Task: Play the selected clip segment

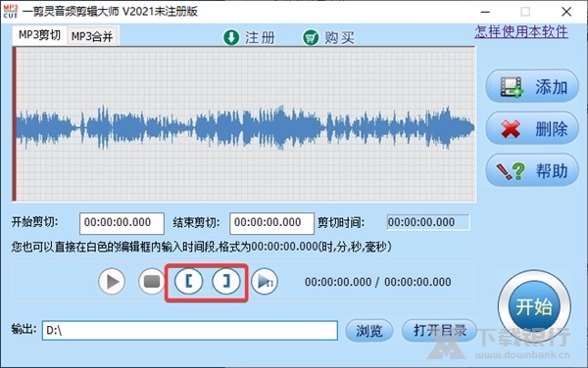Action: coord(265,281)
